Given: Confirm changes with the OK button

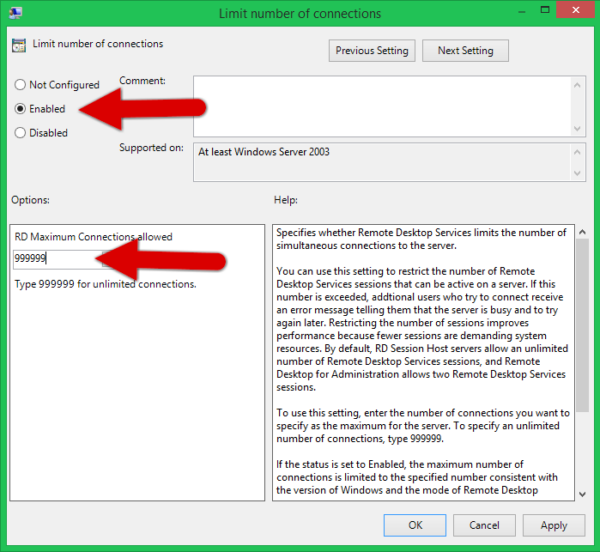Looking at the screenshot, I should tap(415, 525).
